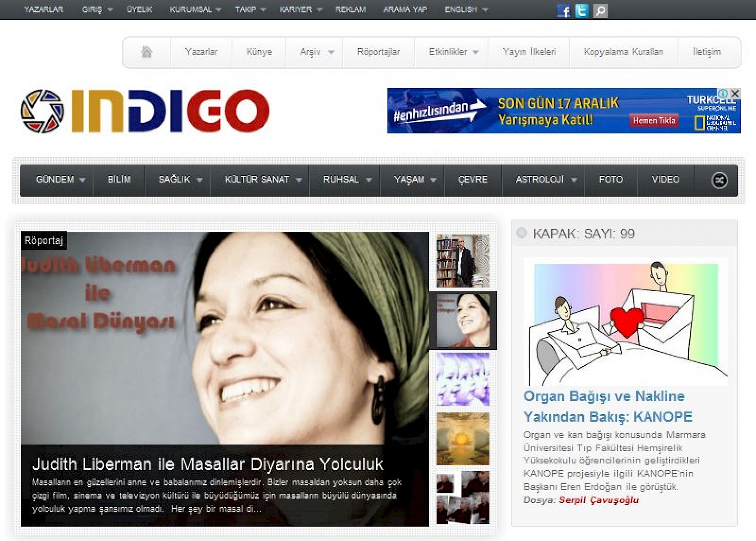Image resolution: width=756 pixels, height=541 pixels.
Task: Click the AdChoices info icon on banner
Action: (x=723, y=93)
